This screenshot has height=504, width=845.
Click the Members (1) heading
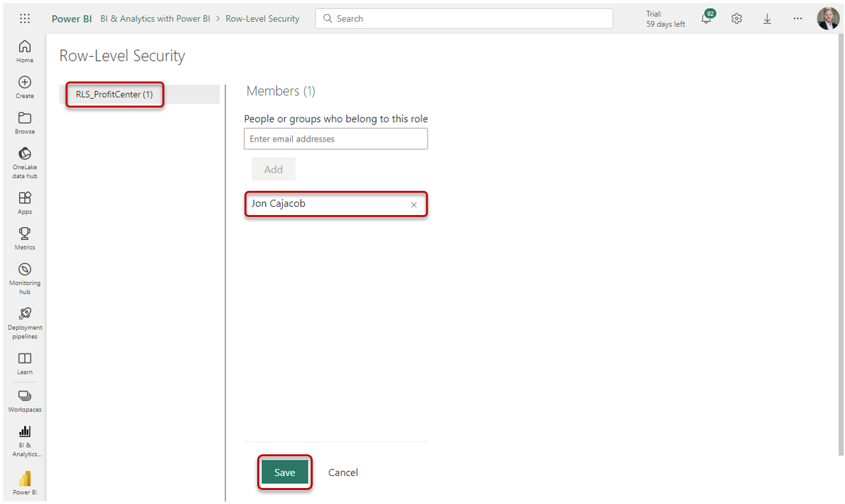(x=281, y=91)
